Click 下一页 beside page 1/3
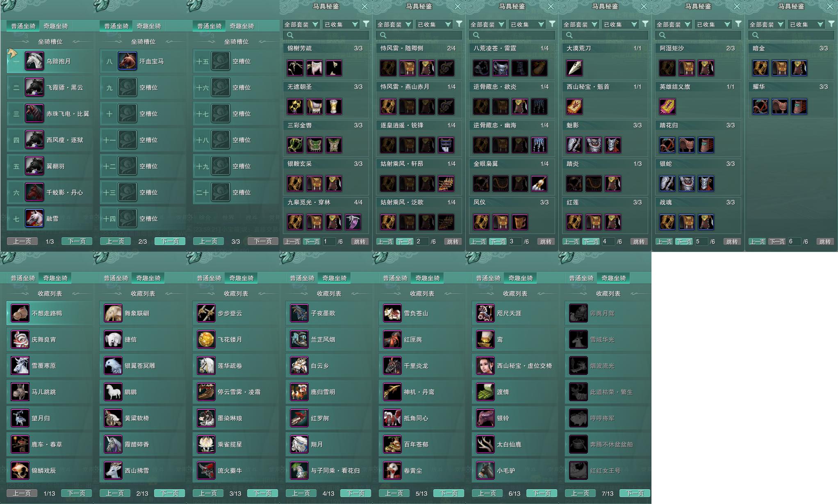Image resolution: width=838 pixels, height=504 pixels. click(x=77, y=241)
